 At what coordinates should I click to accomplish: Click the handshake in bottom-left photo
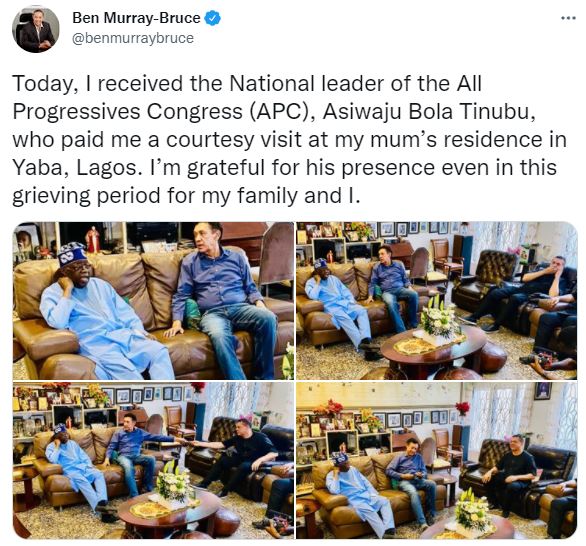coord(188,442)
